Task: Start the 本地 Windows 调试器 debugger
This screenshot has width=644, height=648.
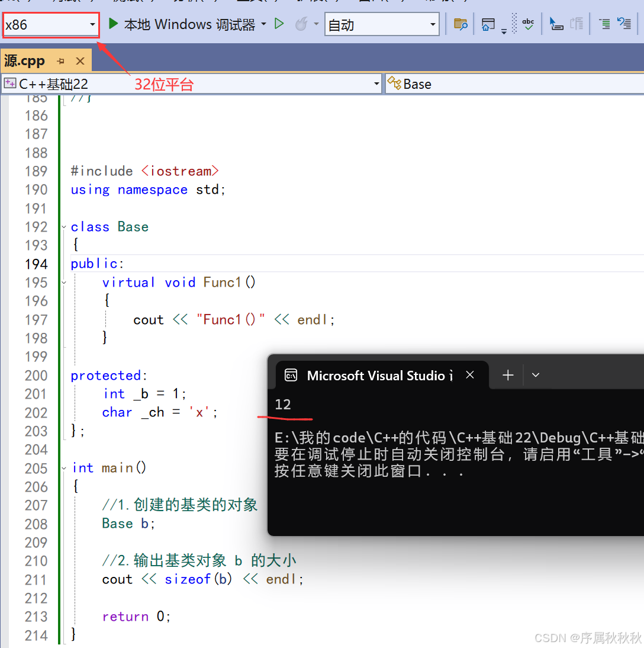Action: tap(182, 24)
